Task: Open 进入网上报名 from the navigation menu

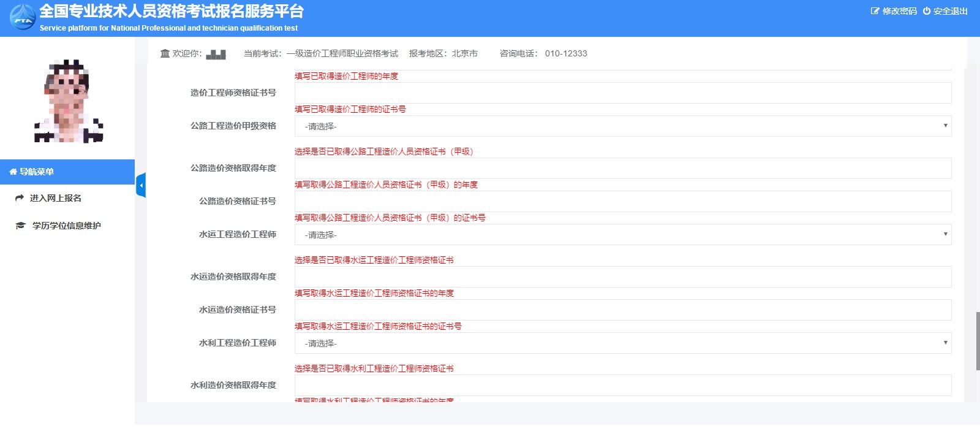Action: coord(56,198)
